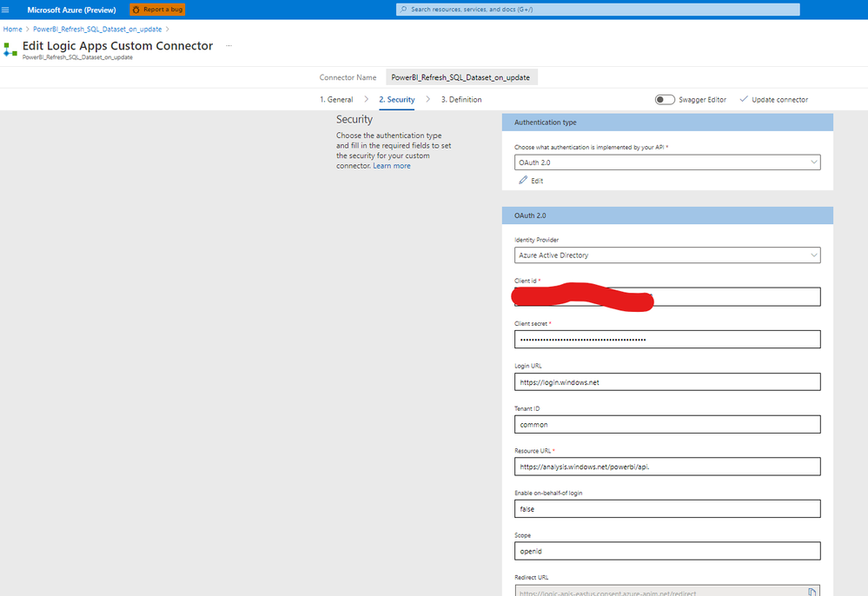Go to Home breadcrumb link
The width and height of the screenshot is (868, 596).
click(13, 30)
